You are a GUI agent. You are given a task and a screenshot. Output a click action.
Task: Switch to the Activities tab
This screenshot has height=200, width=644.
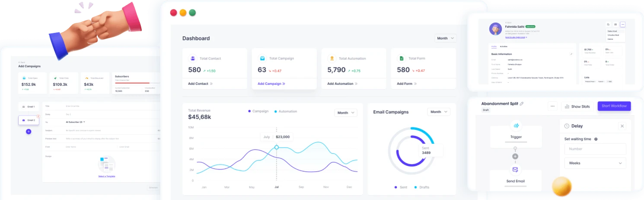(x=504, y=46)
